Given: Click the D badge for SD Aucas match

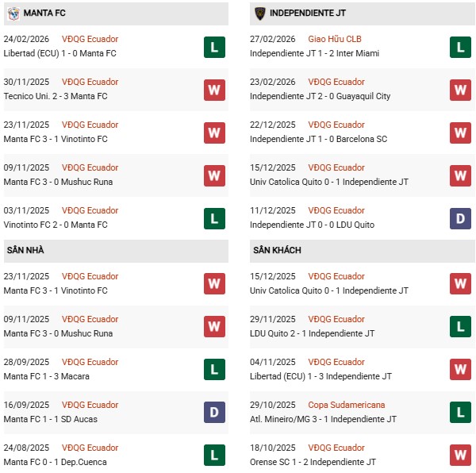Looking at the screenshot, I should pos(213,413).
